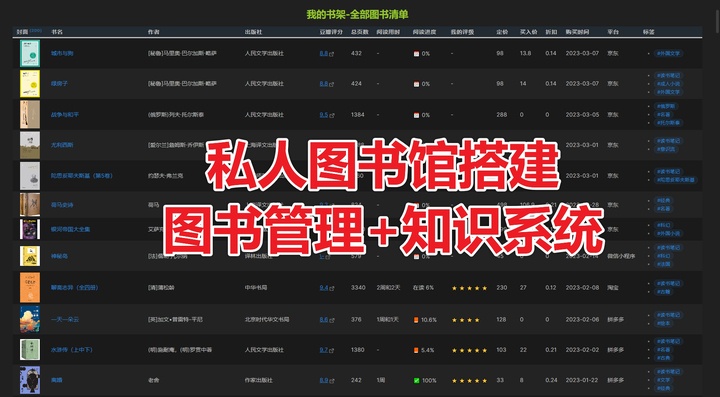This screenshot has height=397, width=720.
Task: Click the 城市与狗 book cover
Action: [x=30, y=53]
